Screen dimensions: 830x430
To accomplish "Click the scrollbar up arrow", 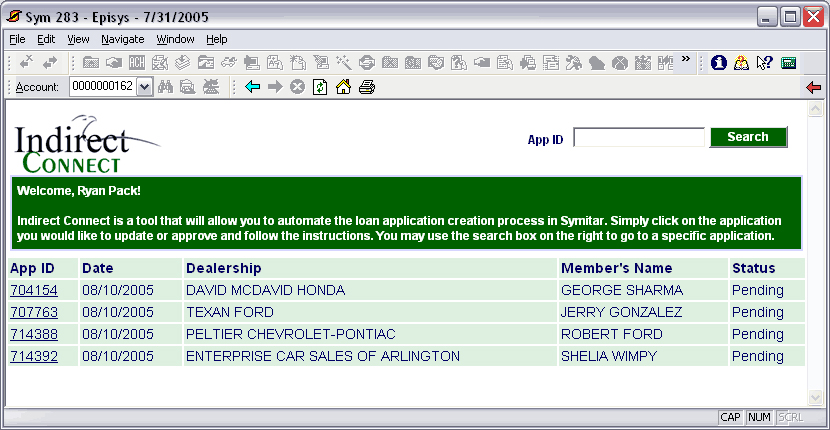I will 815,109.
